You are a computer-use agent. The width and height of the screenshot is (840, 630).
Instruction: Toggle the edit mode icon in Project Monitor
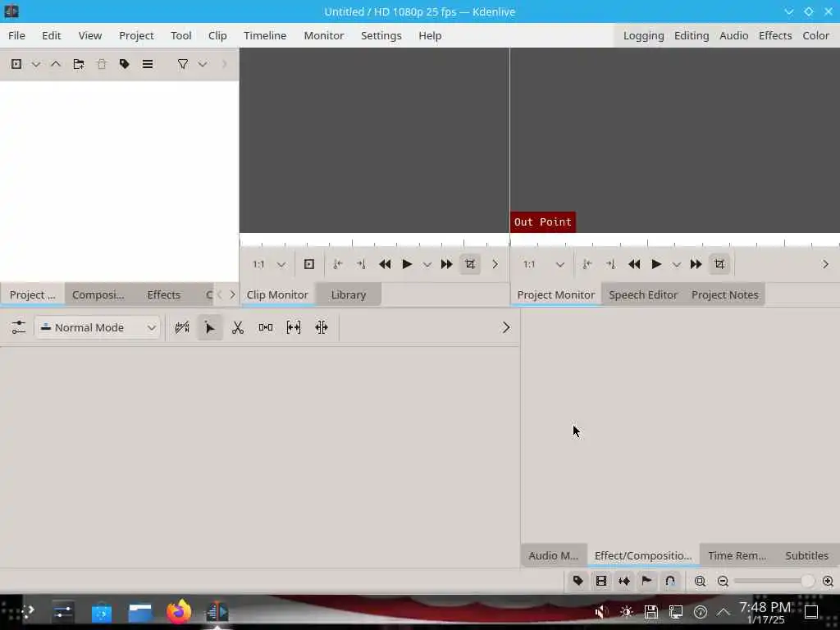tap(719, 264)
